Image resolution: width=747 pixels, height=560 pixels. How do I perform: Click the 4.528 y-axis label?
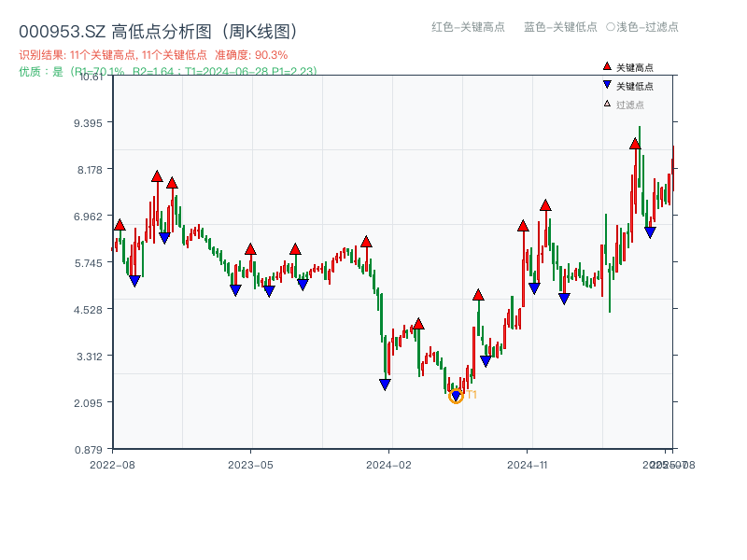pos(88,310)
